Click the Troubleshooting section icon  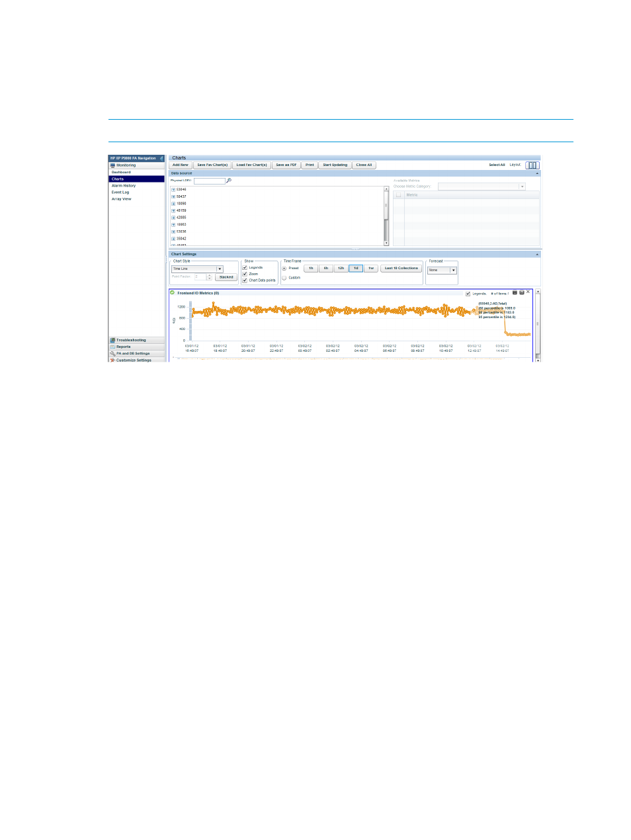tap(112, 340)
